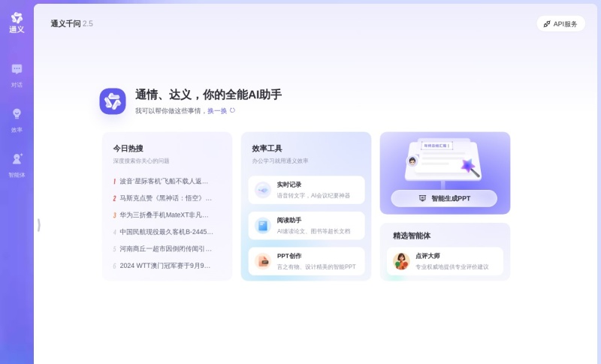This screenshot has height=364, width=601.
Task: Click 换一换 to refresh suggestions
Action: [217, 110]
